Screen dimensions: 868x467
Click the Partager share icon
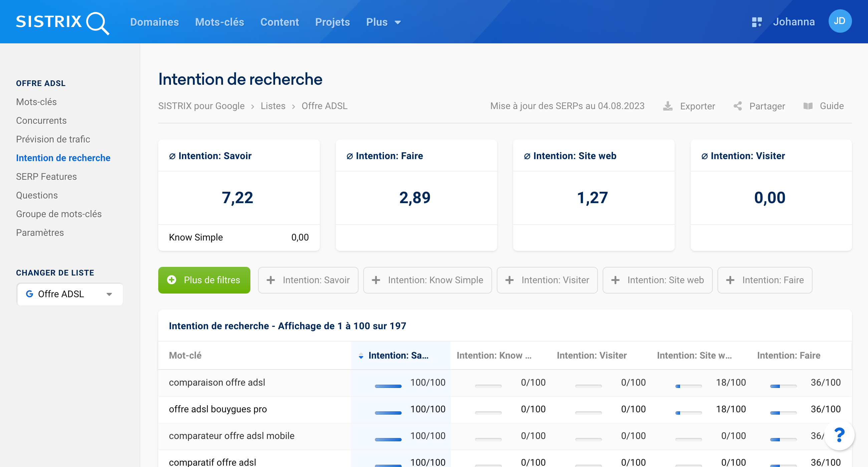pyautogui.click(x=737, y=106)
